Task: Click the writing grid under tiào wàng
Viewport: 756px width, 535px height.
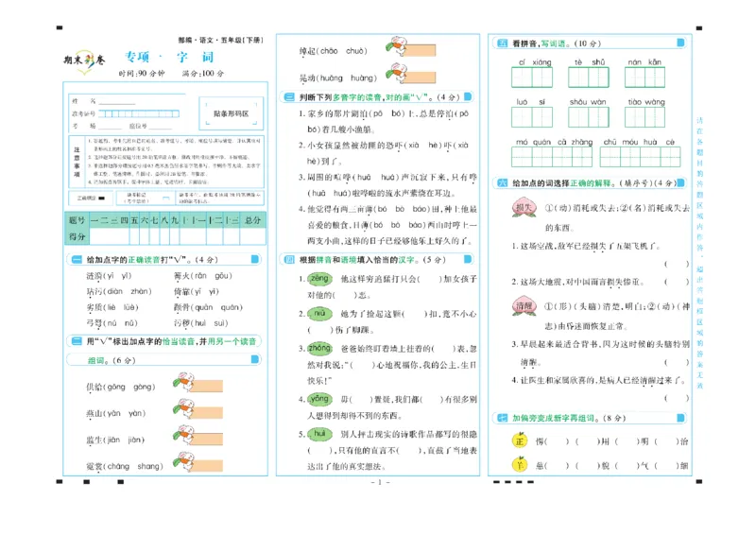Action: pyautogui.click(x=645, y=117)
